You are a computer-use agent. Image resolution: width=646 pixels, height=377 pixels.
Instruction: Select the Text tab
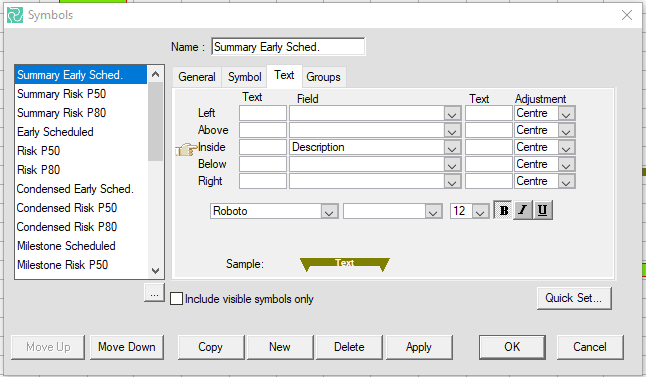(284, 75)
